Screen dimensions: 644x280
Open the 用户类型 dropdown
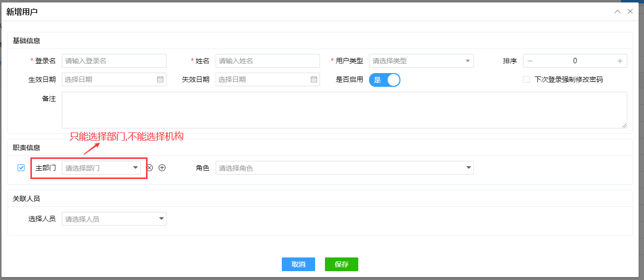pyautogui.click(x=421, y=61)
